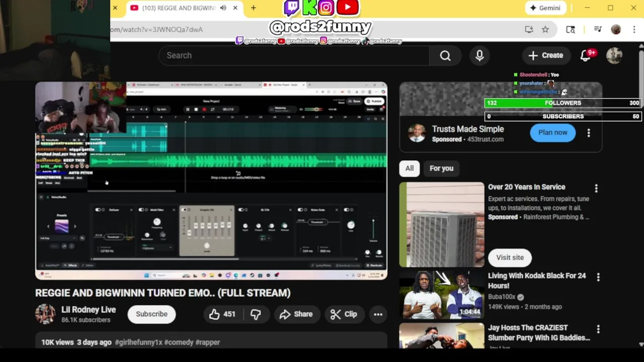This screenshot has width=644, height=362.
Task: Create a Clip from the video
Action: coord(344,314)
